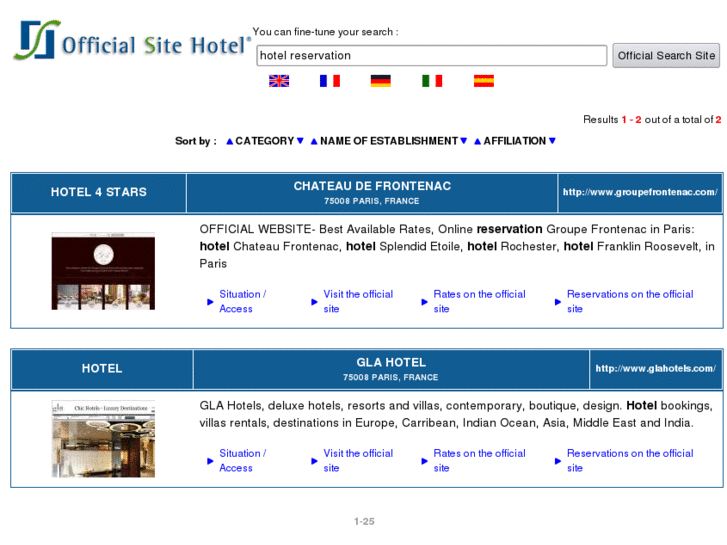The height and width of the screenshot is (545, 727).
Task: Open the groupefrontenac.com link
Action: (640, 192)
